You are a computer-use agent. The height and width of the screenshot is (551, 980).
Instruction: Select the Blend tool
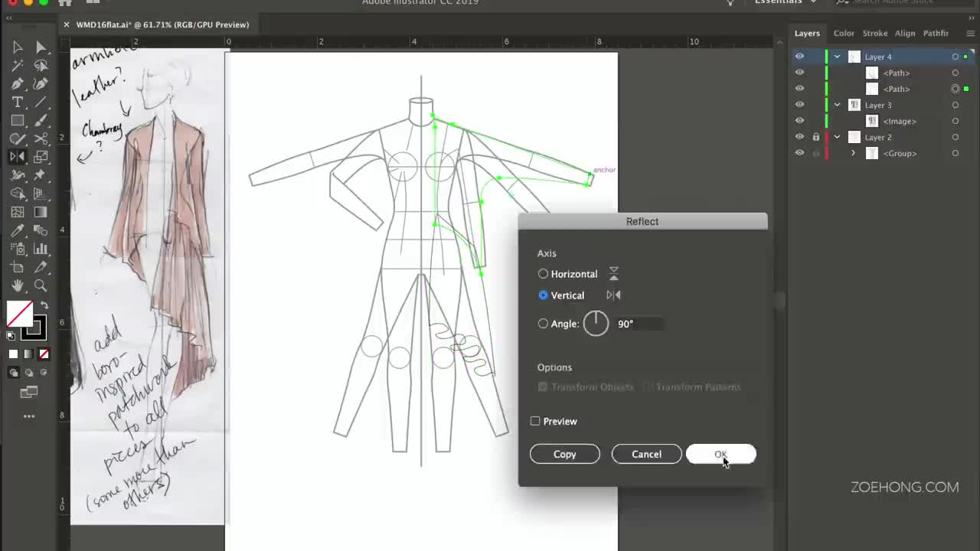click(41, 230)
